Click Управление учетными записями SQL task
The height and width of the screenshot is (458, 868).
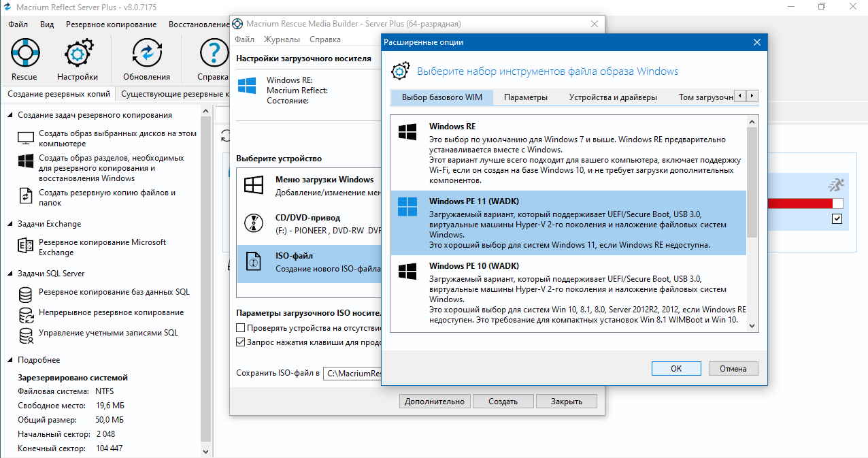click(108, 333)
